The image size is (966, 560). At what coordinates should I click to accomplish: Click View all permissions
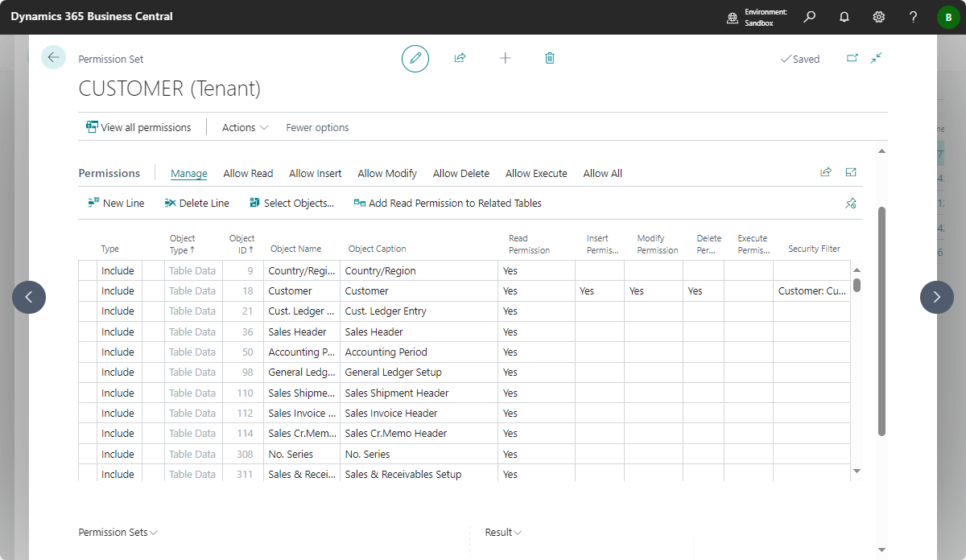[138, 127]
